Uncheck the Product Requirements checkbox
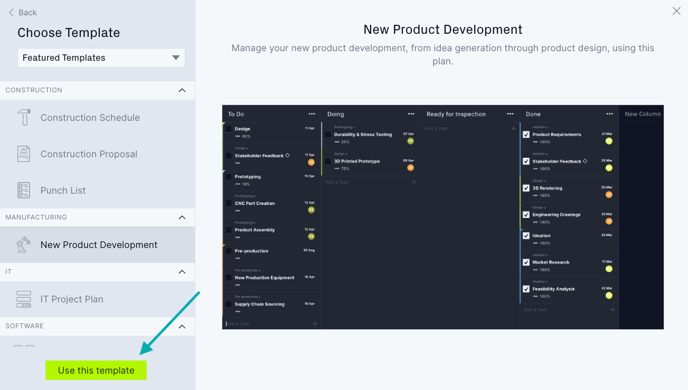Screen dimensions: 688x390 point(526,135)
